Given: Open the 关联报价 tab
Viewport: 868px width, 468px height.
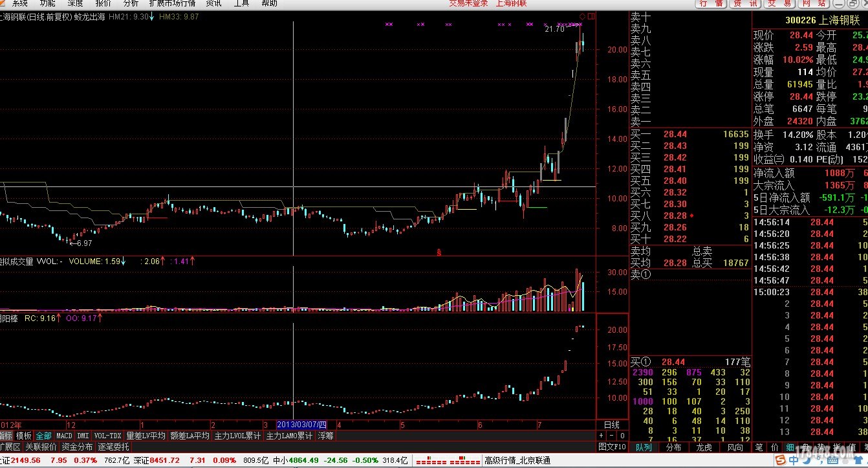Looking at the screenshot, I should (41, 447).
